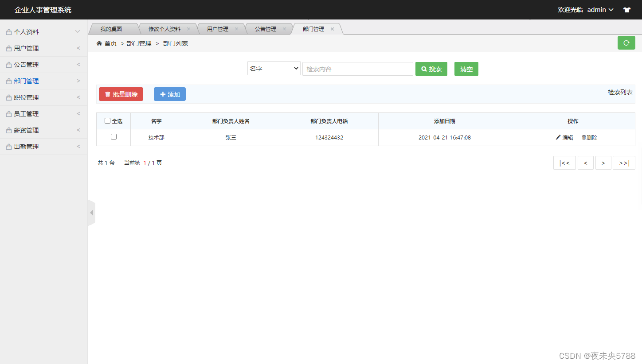Click the 部门负责人电话 column header
The width and height of the screenshot is (642, 364).
point(329,121)
